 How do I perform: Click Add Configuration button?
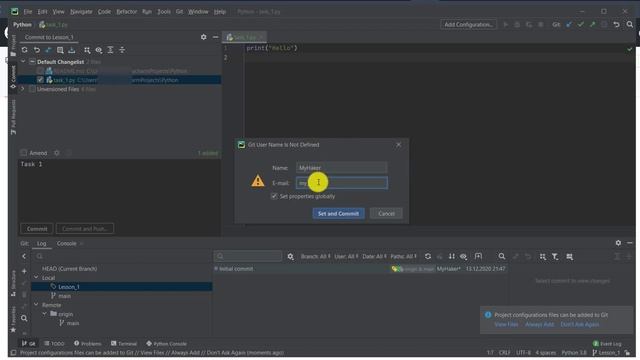tap(469, 24)
